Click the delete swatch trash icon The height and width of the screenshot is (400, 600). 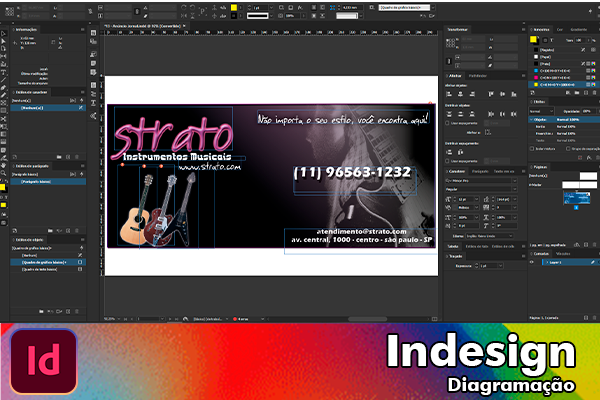click(594, 93)
